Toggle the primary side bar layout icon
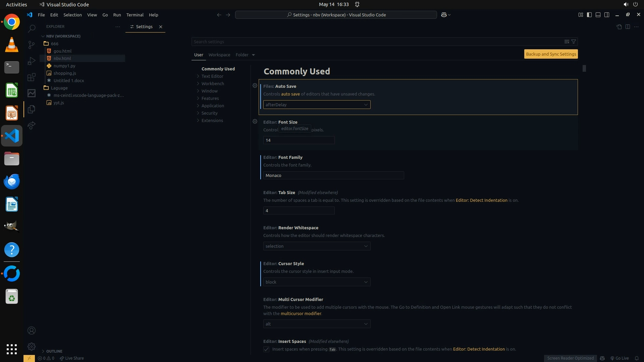This screenshot has height=362, width=644. pyautogui.click(x=589, y=15)
